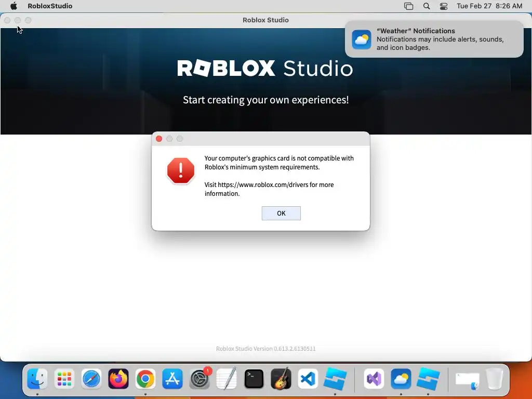Close the error dialog with the red button
Screen dimensions: 532x399
[x=159, y=139]
